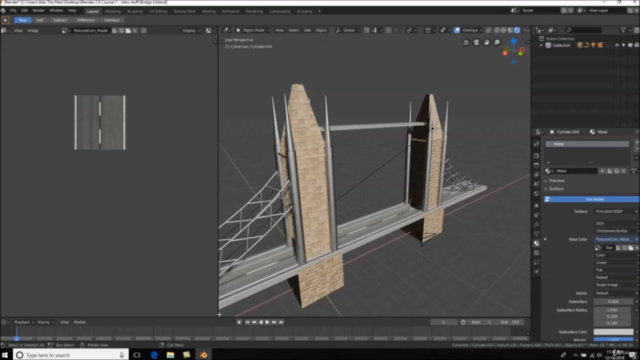Viewport: 640px width, 360px height.
Task: Open the Object Data properties tab icon
Action: pos(536,233)
